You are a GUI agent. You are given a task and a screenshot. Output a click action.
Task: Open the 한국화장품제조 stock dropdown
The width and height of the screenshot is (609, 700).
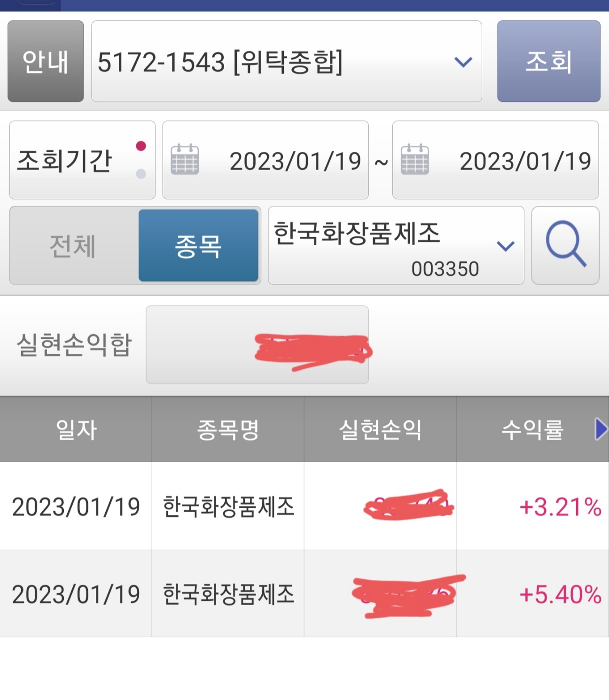[505, 246]
